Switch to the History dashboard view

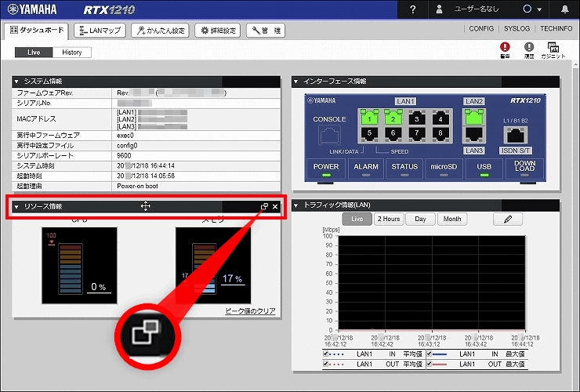(72, 53)
